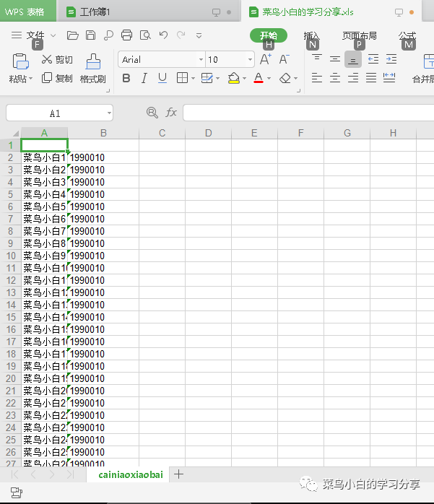This screenshot has width=434, height=504.
Task: Click the Undo arrow icon
Action: click(x=163, y=35)
